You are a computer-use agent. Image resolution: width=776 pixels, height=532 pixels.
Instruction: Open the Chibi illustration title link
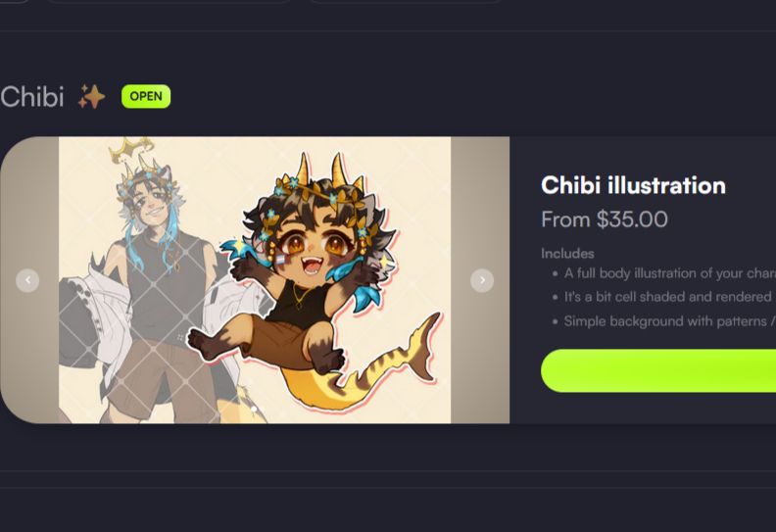tap(633, 185)
